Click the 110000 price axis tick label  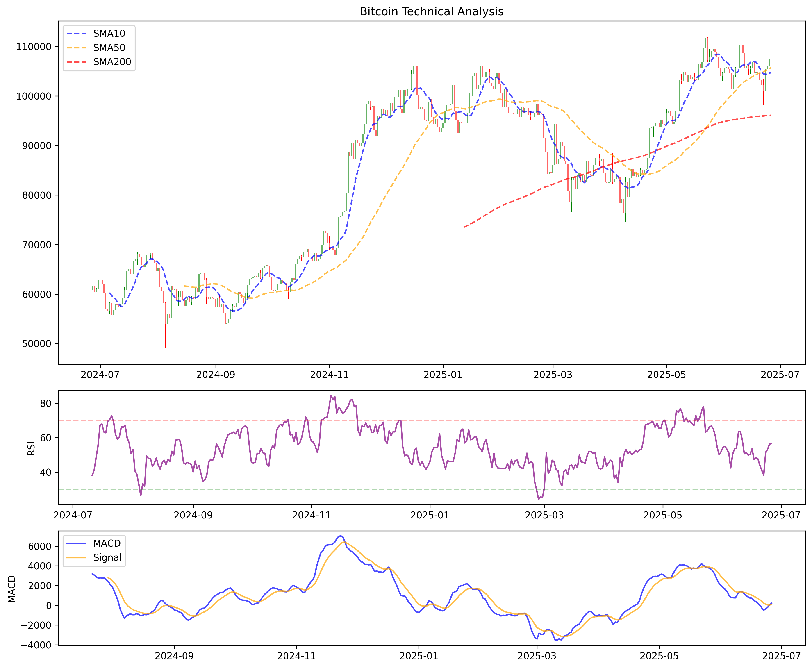point(34,47)
